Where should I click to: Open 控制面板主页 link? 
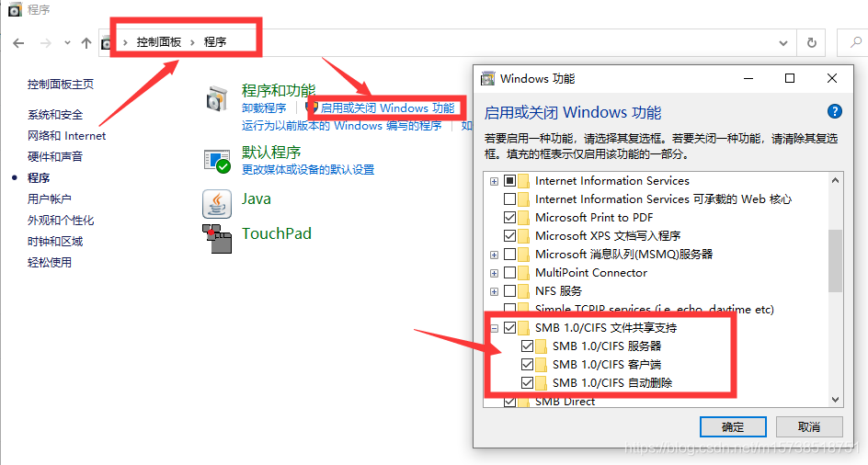pyautogui.click(x=61, y=85)
